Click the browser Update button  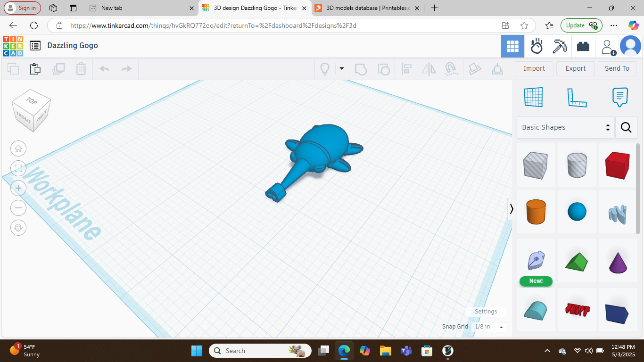581,25
